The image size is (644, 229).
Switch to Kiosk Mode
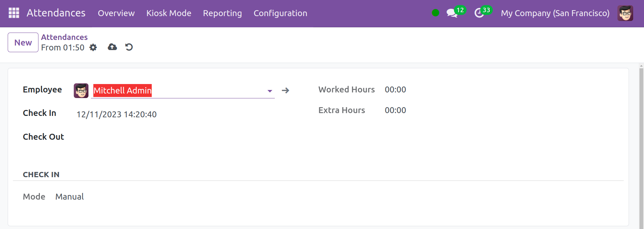tap(169, 13)
